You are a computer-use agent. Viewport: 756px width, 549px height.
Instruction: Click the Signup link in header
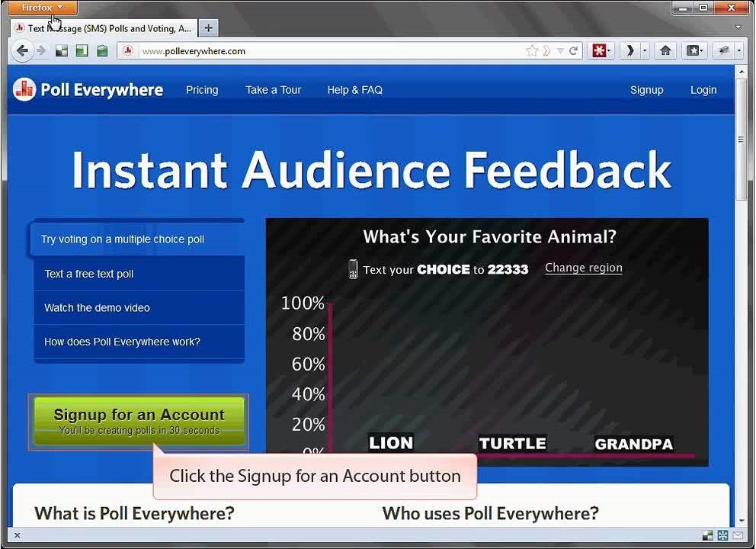coord(646,90)
